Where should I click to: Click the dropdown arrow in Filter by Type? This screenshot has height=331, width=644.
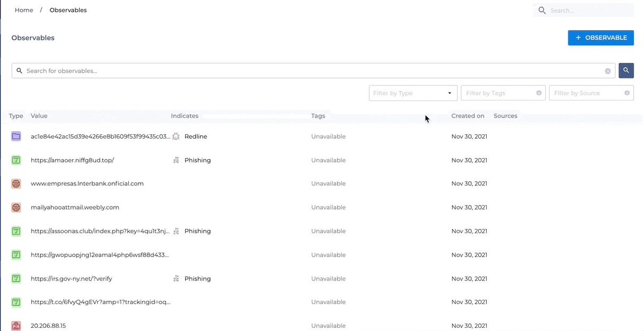click(450, 93)
